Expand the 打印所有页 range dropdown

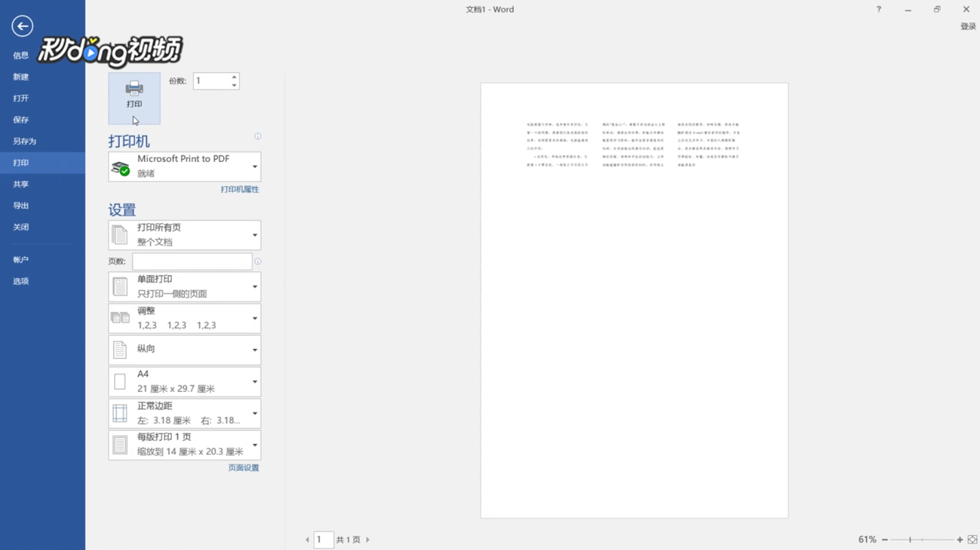click(185, 235)
